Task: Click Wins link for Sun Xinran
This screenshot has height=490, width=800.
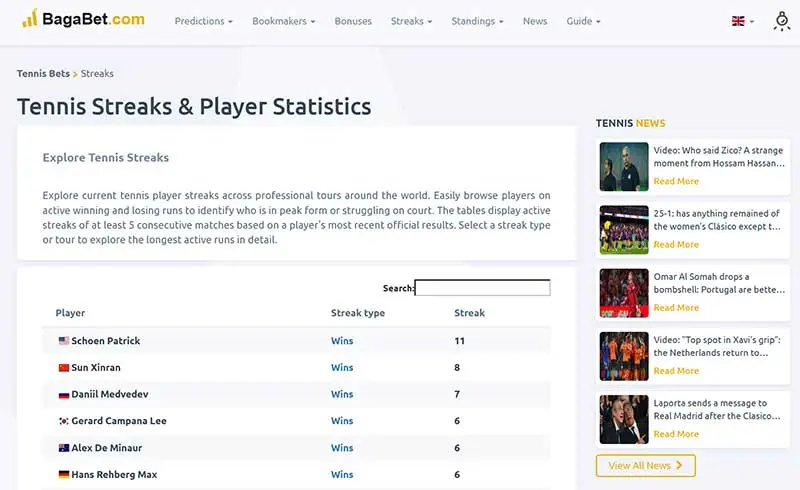Action: (342, 368)
